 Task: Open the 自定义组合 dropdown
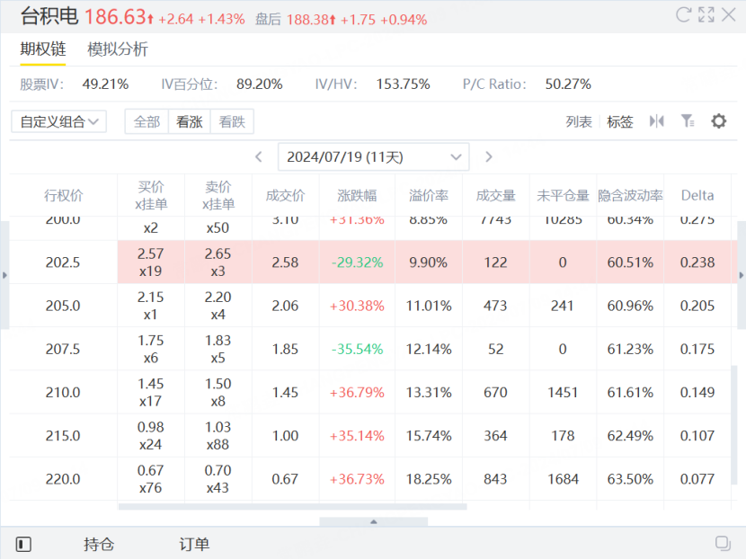[58, 121]
